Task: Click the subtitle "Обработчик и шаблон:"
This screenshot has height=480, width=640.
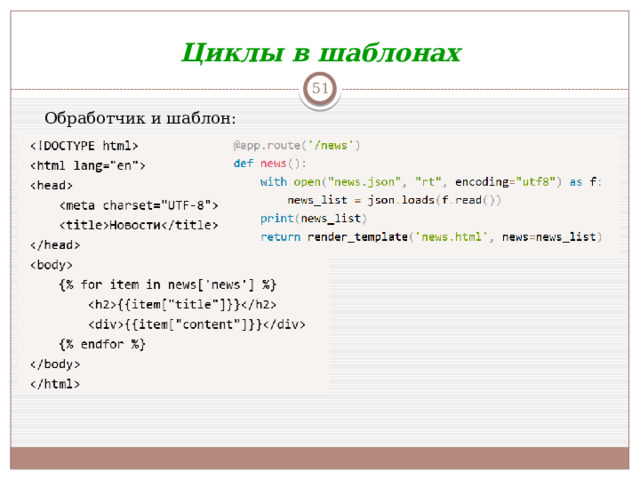Action: [x=140, y=118]
